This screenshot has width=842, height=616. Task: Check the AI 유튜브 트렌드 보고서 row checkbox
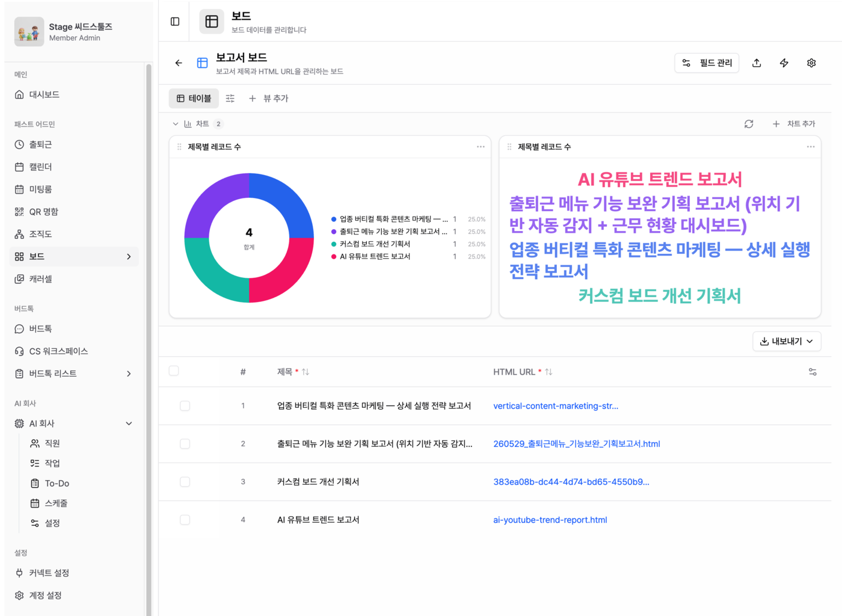click(185, 520)
